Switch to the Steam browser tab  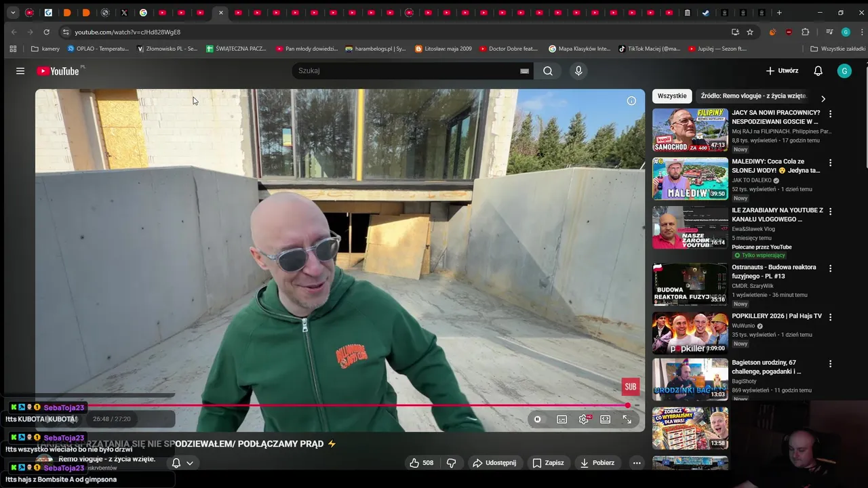[706, 12]
